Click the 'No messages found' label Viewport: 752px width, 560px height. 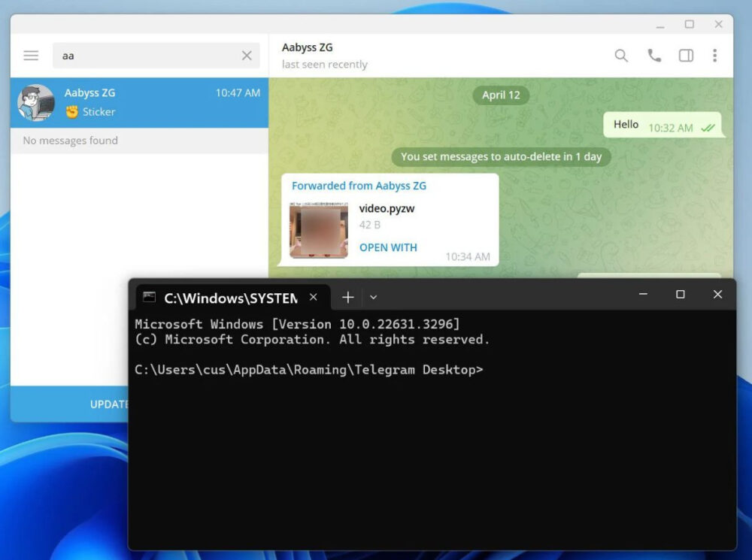click(70, 141)
